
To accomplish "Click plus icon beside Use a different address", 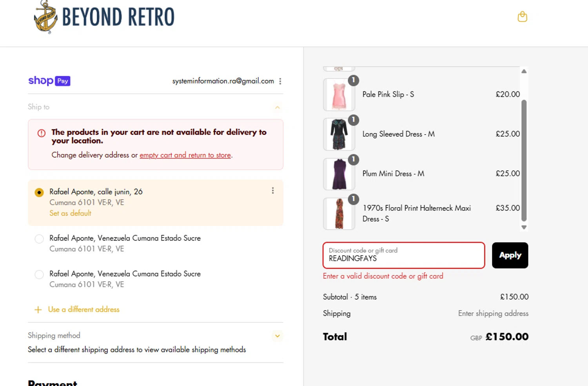I will point(38,310).
